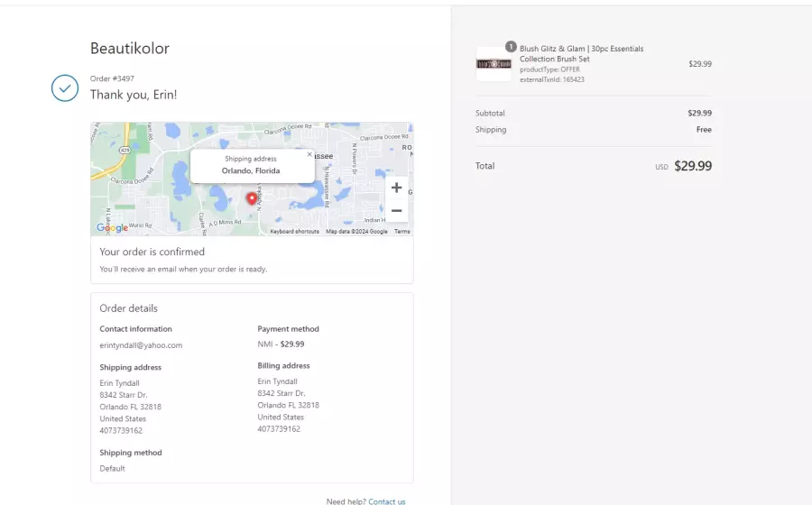Screen dimensions: 812x505
Task: Click the map zoom out minus button
Action: pyautogui.click(x=396, y=211)
